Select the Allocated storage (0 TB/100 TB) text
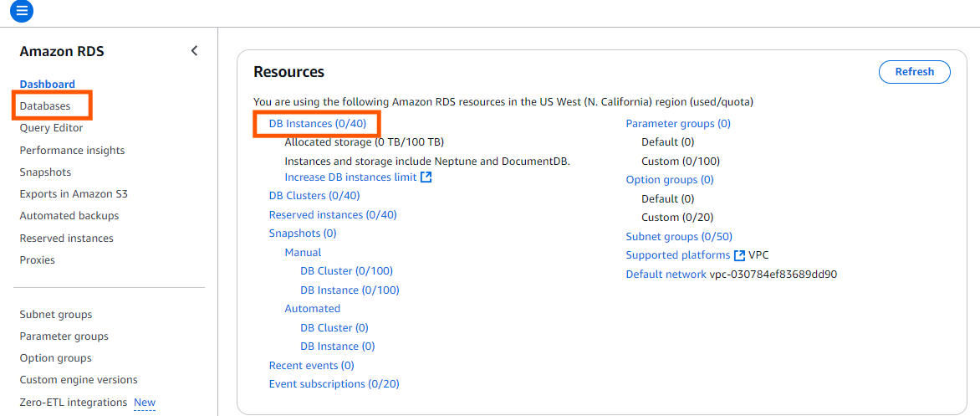The width and height of the screenshot is (980, 416). tap(365, 142)
